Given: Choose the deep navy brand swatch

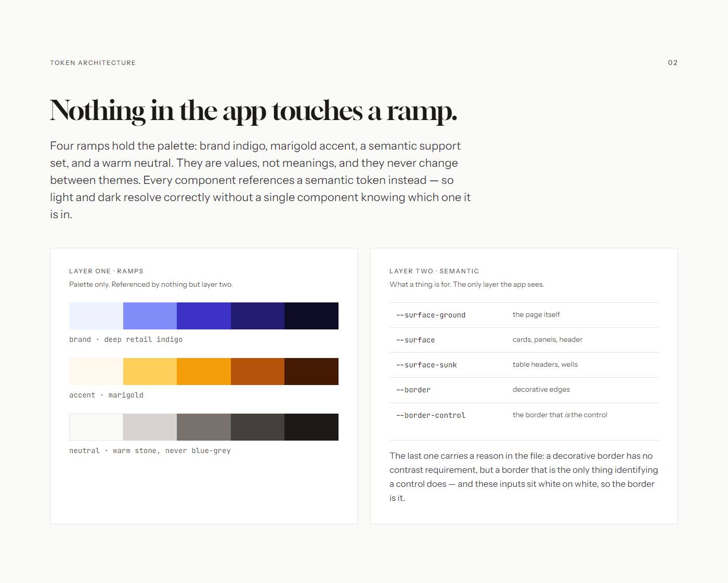Looking at the screenshot, I should click(x=257, y=316).
